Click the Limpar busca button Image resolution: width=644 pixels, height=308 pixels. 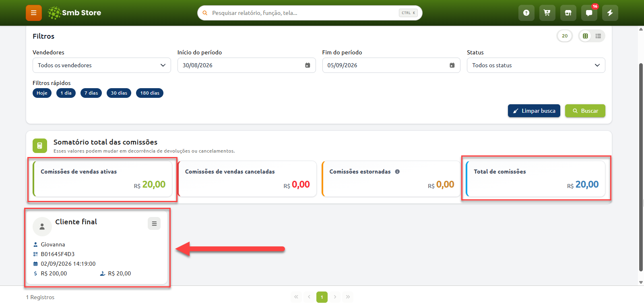coord(534,111)
